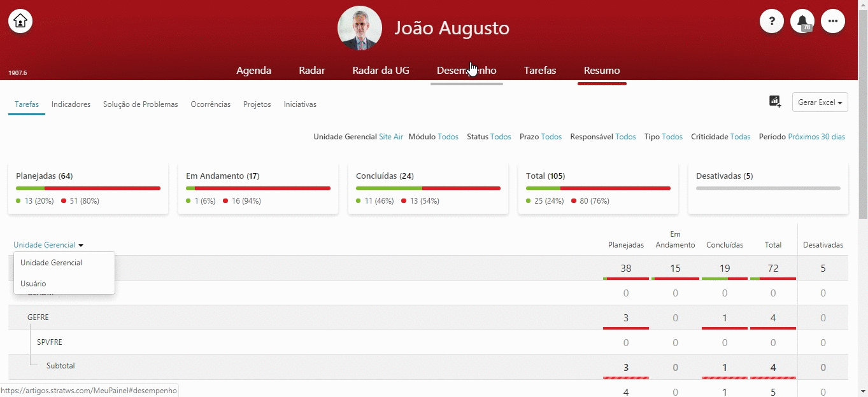Go to the home icon
This screenshot has width=868, height=397.
20,21
